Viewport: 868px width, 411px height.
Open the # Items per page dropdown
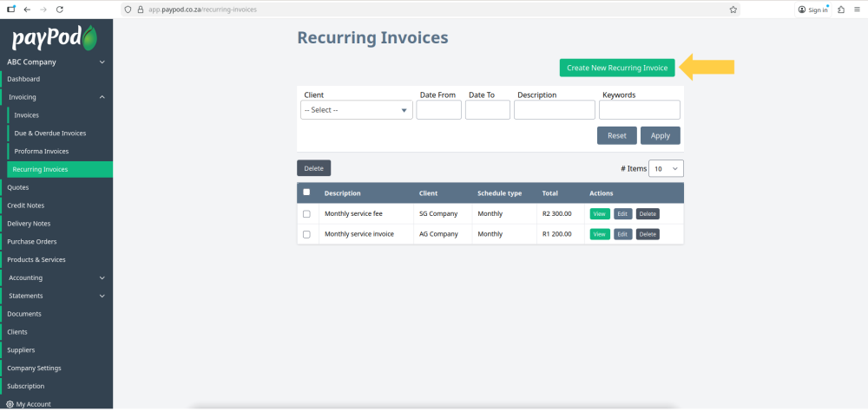click(x=666, y=169)
